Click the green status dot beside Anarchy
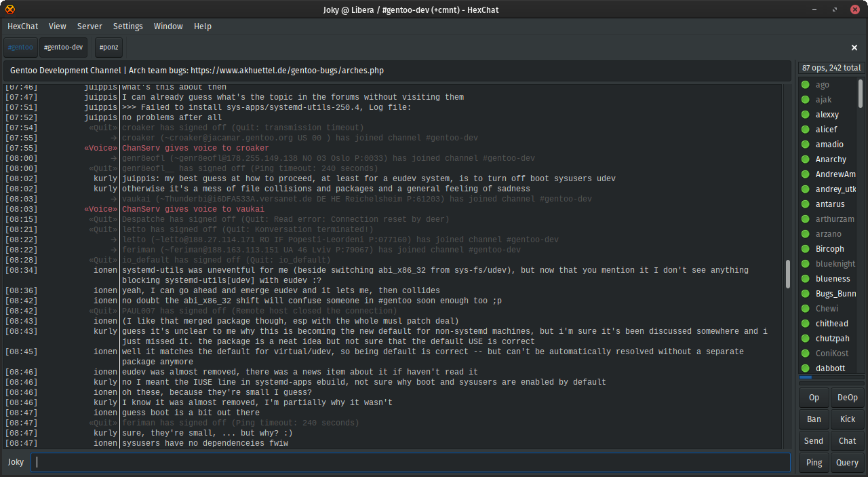 [806, 159]
